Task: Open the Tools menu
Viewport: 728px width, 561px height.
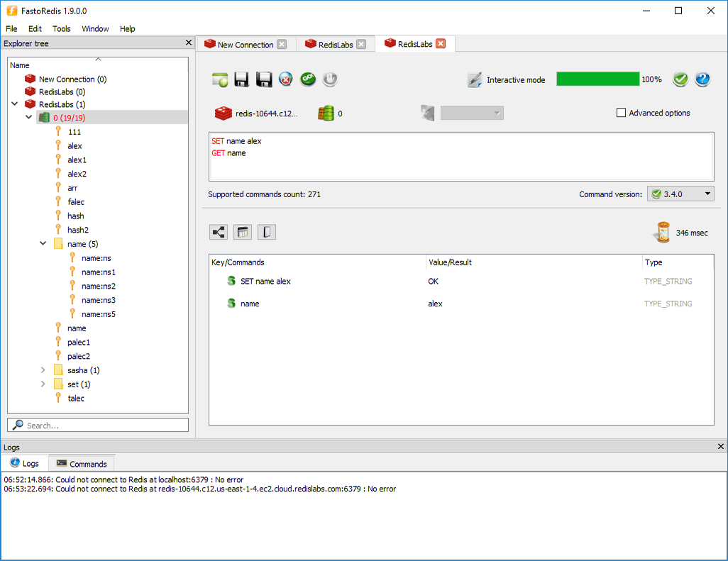Action: (62, 29)
